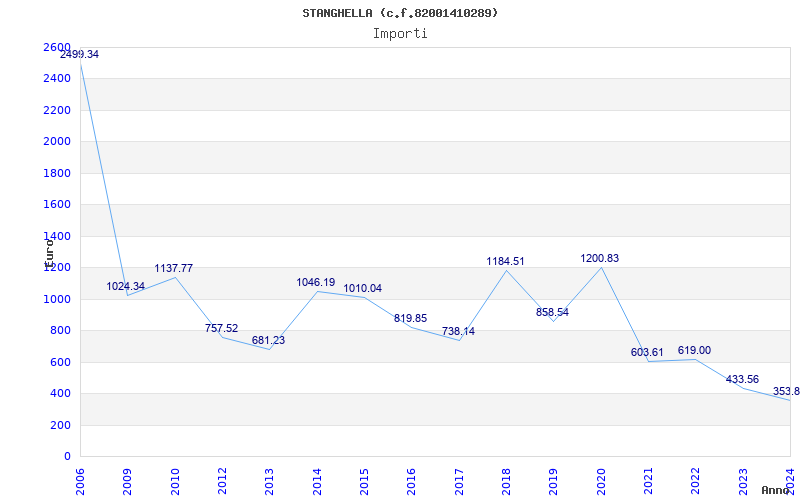
Task: Select x-axis year 2023
Action: 743,481
